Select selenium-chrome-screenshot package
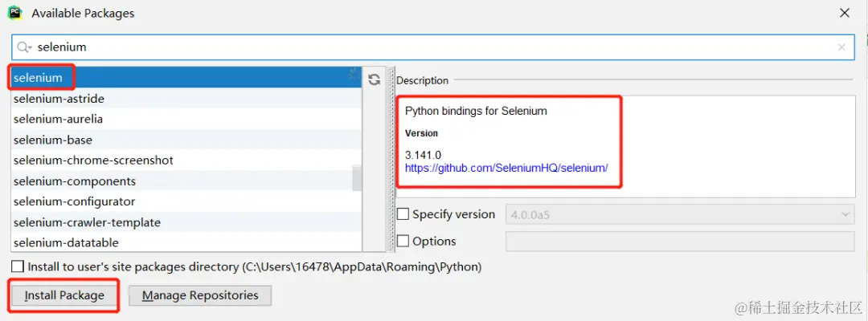This screenshot has width=868, height=321. click(186, 160)
